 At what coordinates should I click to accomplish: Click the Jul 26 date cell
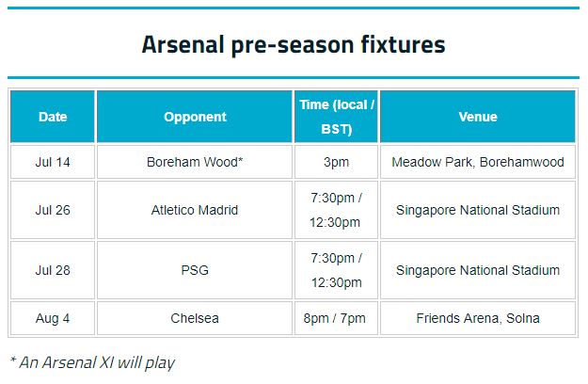tap(53, 210)
